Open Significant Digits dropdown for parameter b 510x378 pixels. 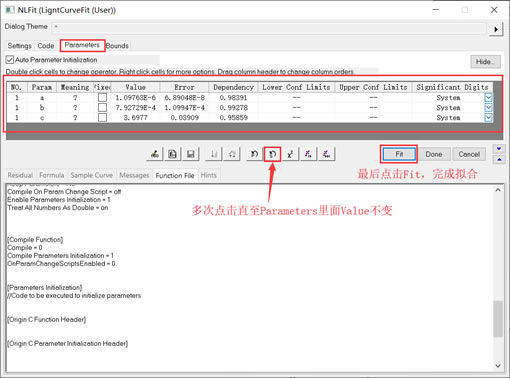coord(488,107)
